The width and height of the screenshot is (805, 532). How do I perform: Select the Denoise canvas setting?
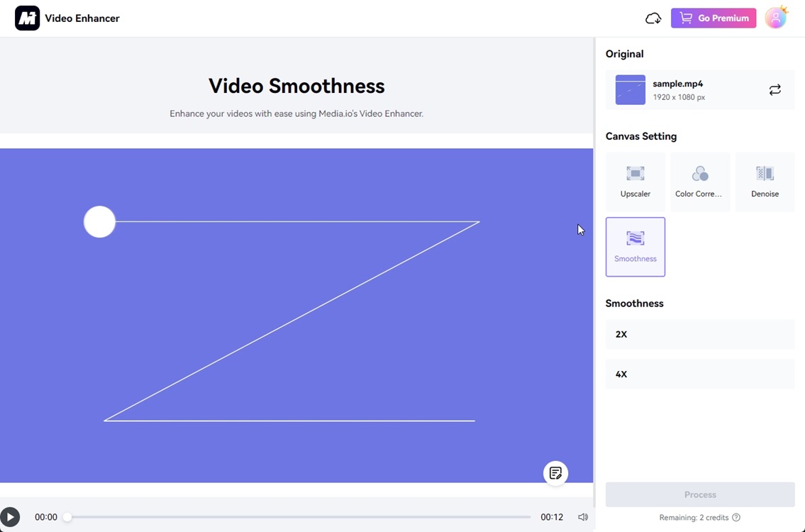pos(765,181)
